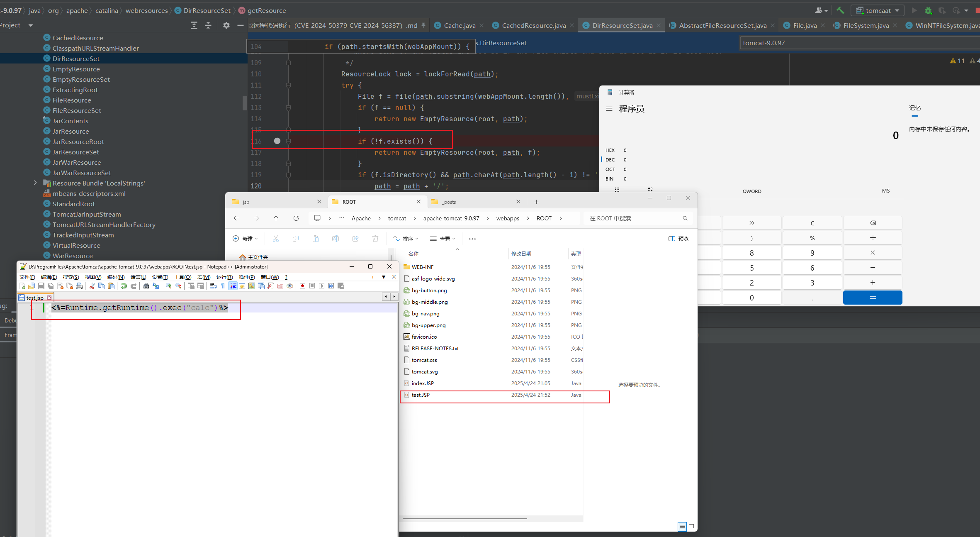This screenshot has width=980, height=537.
Task: Open project panel settings gear
Action: click(x=226, y=25)
